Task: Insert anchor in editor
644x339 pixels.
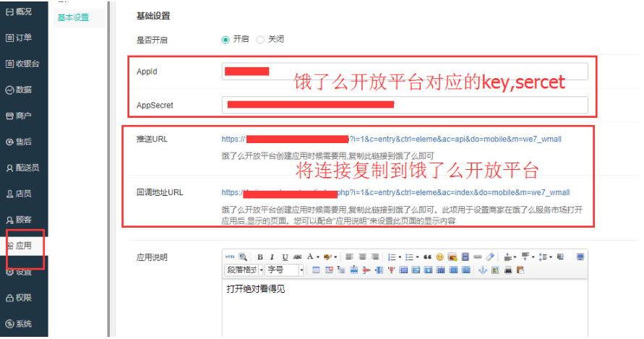Action: tap(483, 270)
